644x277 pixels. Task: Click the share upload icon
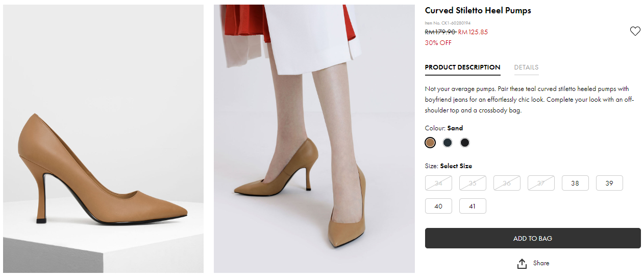pyautogui.click(x=522, y=263)
